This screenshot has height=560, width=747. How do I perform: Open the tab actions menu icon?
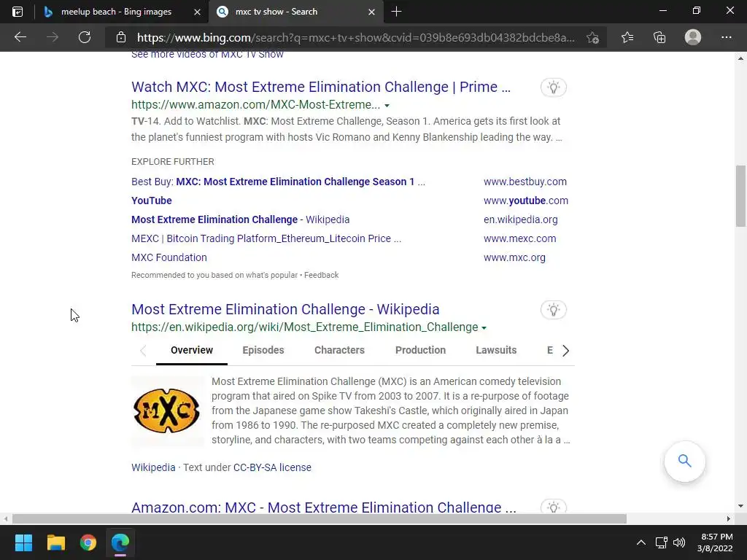18,12
